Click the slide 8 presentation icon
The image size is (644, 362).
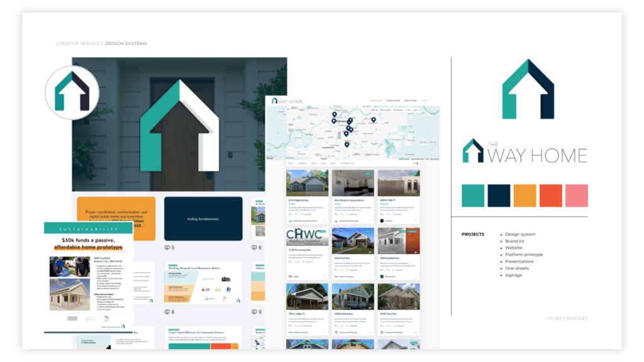pyautogui.click(x=167, y=312)
